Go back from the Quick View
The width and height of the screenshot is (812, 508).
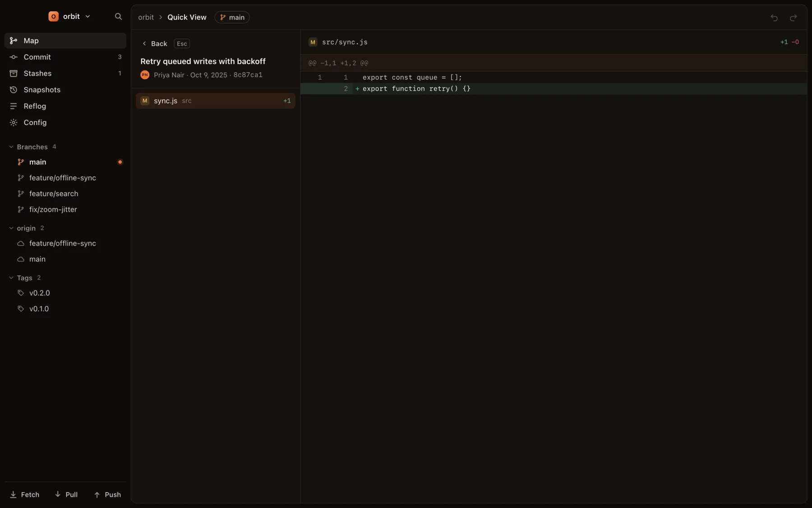[155, 43]
